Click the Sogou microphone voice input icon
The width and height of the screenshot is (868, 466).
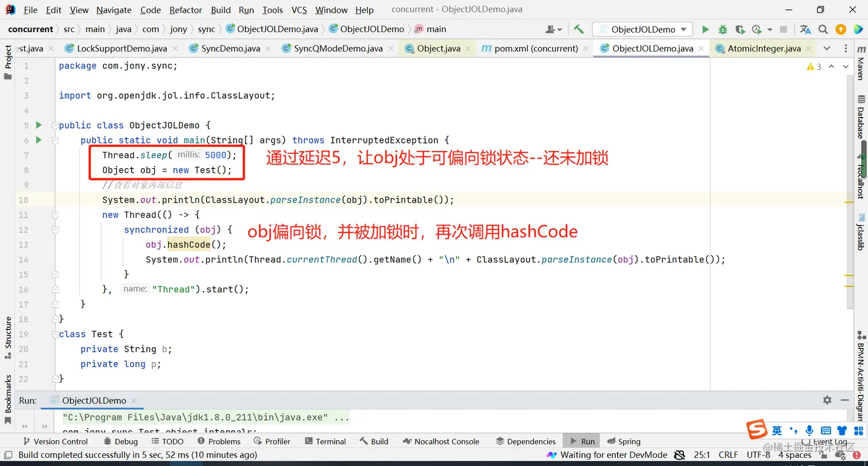pyautogui.click(x=809, y=430)
